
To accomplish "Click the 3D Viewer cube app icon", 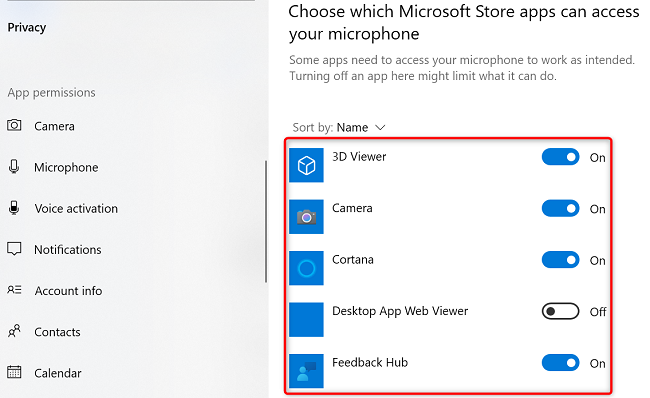I will (x=306, y=165).
